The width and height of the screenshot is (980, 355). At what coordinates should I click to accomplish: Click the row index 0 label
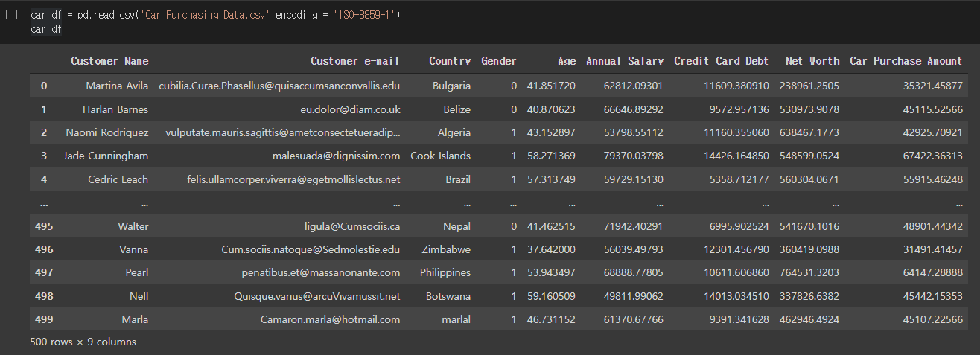pos(44,86)
